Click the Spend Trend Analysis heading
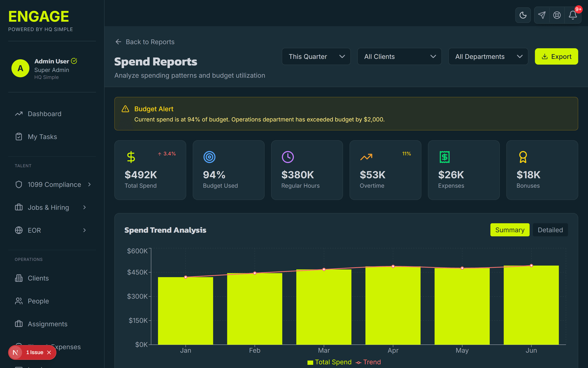 pyautogui.click(x=165, y=230)
